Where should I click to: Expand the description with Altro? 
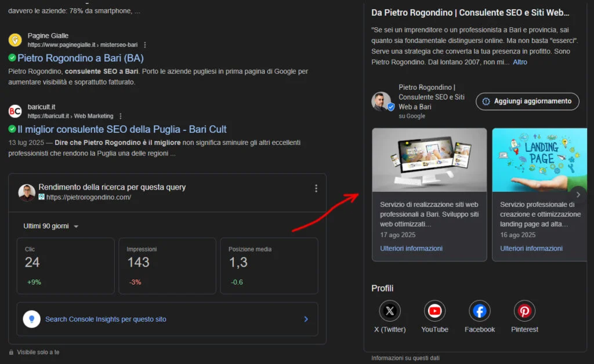520,61
